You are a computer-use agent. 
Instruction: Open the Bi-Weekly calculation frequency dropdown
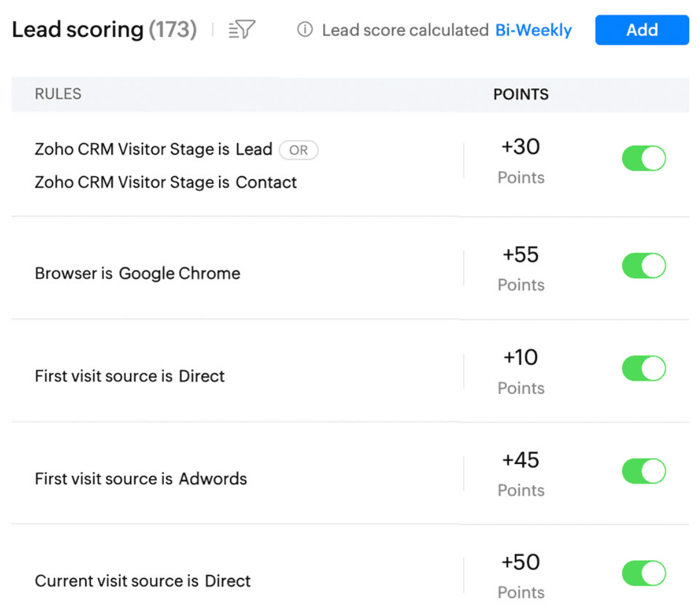click(x=533, y=30)
